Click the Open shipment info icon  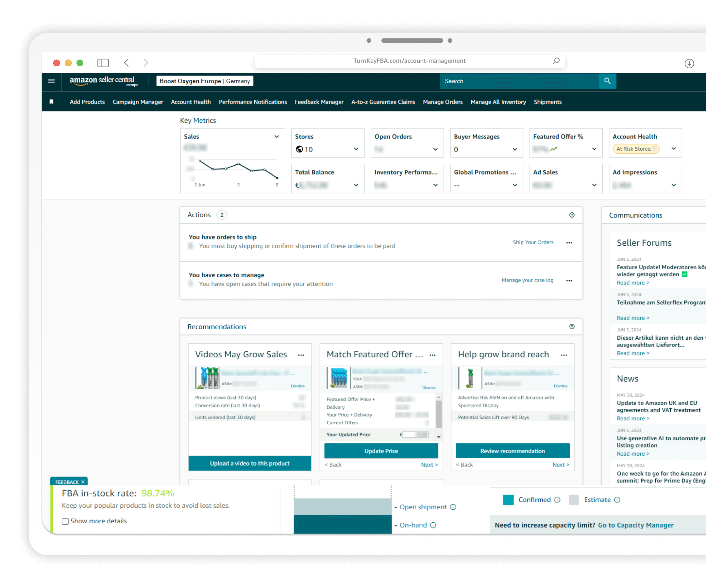[x=453, y=507]
